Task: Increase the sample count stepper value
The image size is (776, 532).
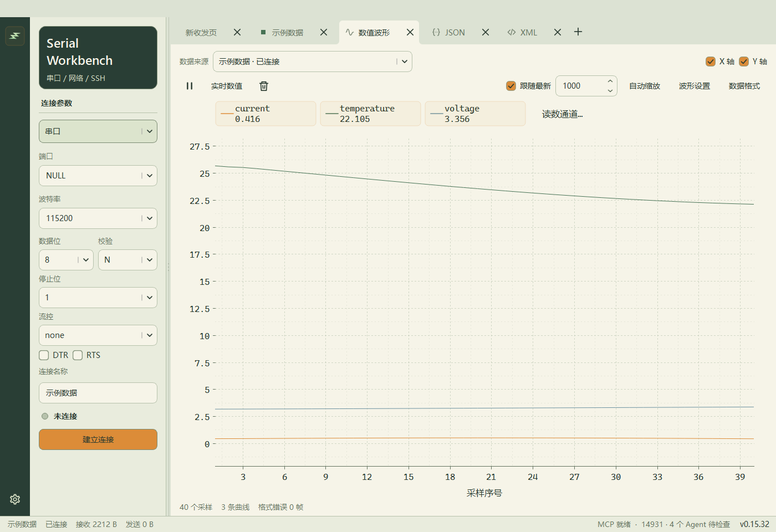Action: pos(610,81)
